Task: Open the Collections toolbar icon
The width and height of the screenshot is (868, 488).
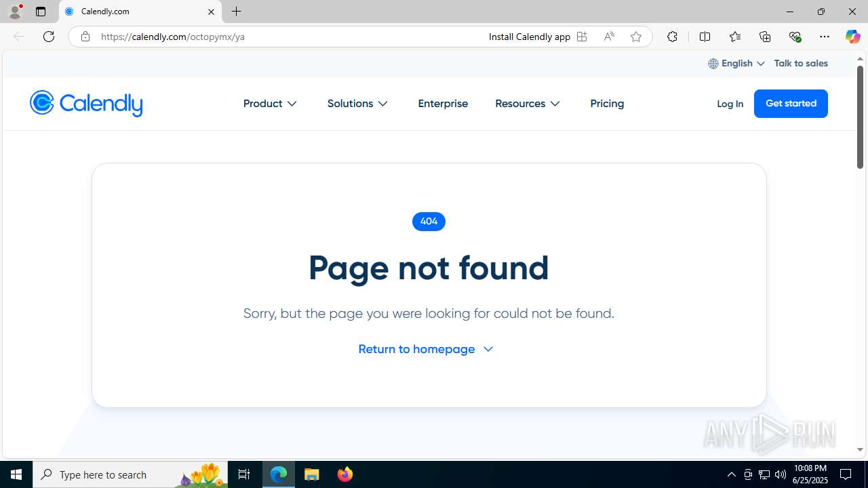Action: coord(765,37)
